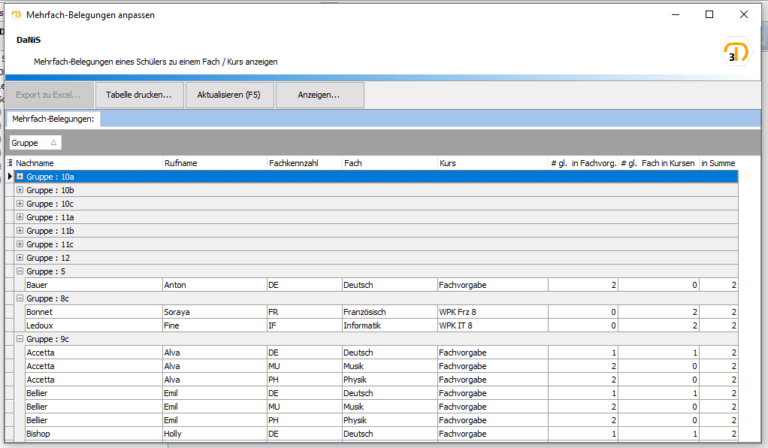Select the Mehrfach-Belegungen tab
The height and width of the screenshot is (448, 768).
53,119
